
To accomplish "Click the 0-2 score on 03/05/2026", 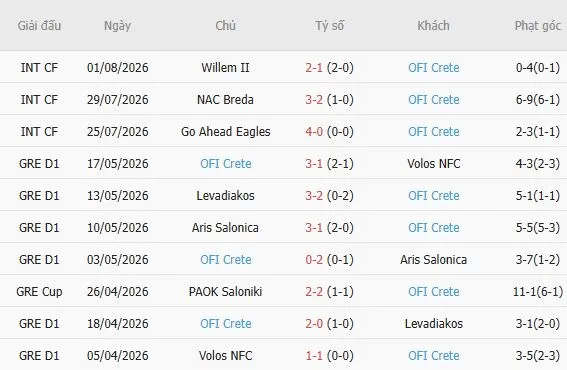I will click(x=314, y=260).
